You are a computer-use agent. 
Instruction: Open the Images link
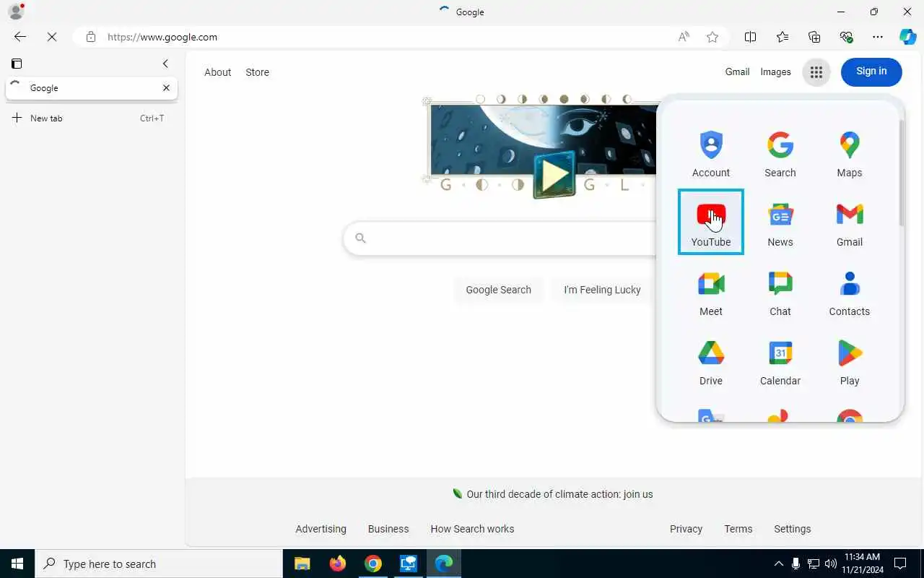pos(775,72)
